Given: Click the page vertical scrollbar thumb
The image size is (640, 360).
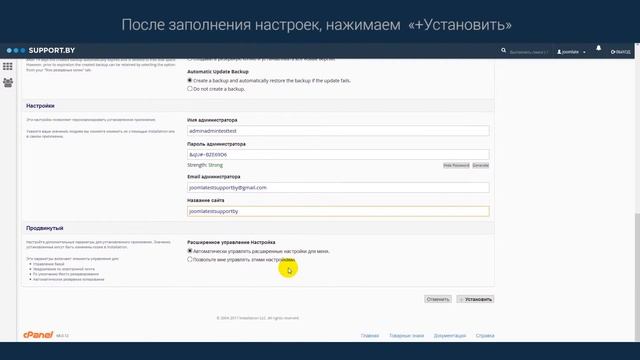Looking at the screenshot, I should 637,276.
